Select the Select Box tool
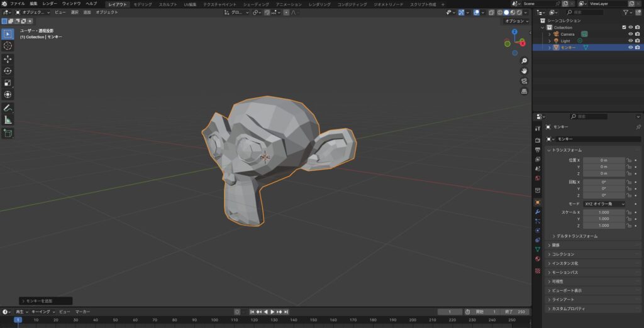The width and height of the screenshot is (644, 328). (x=8, y=34)
